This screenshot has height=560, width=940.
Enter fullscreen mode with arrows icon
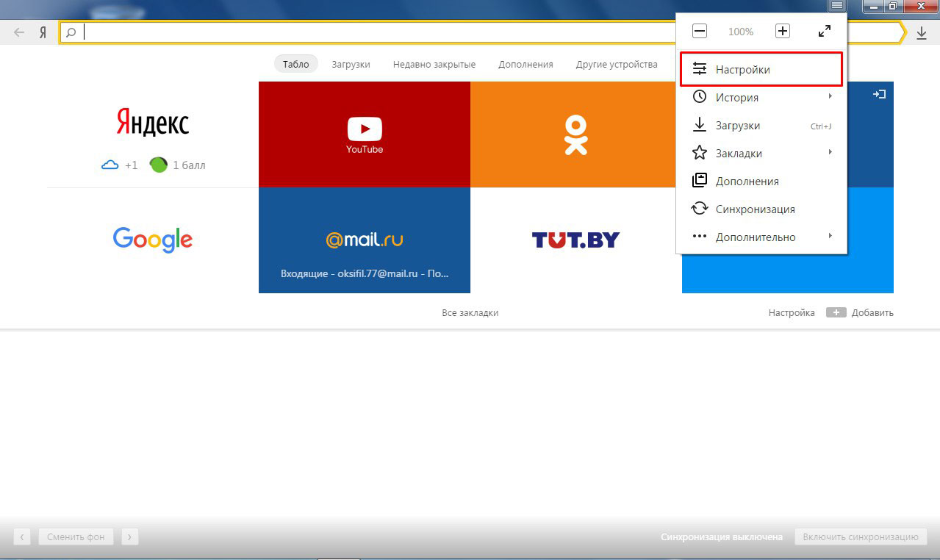point(825,32)
